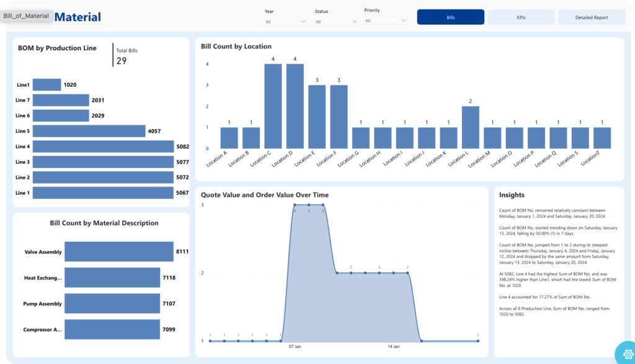Click the Valve Assembly bar
The width and height of the screenshot is (635, 364).
pyautogui.click(x=118, y=251)
